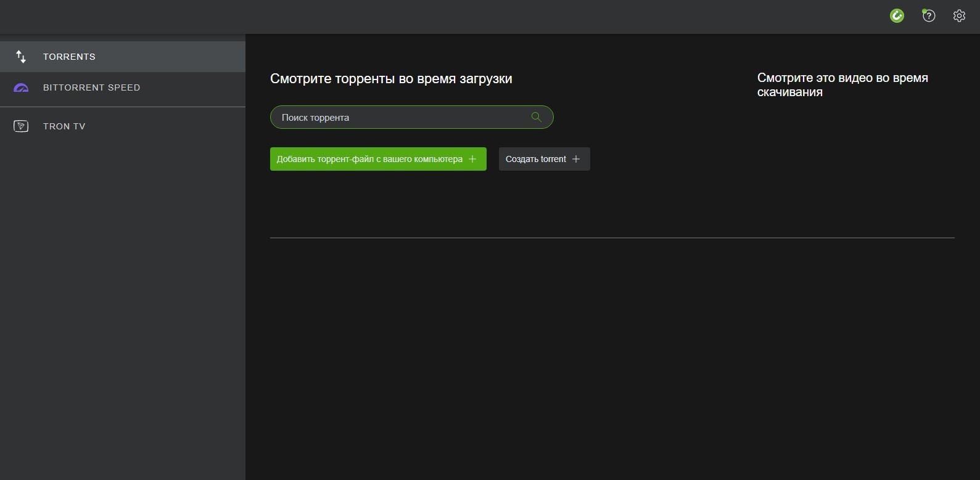Screen dimensions: 980x480
Task: Open TRON TV from the sidebar
Action: 123,126
